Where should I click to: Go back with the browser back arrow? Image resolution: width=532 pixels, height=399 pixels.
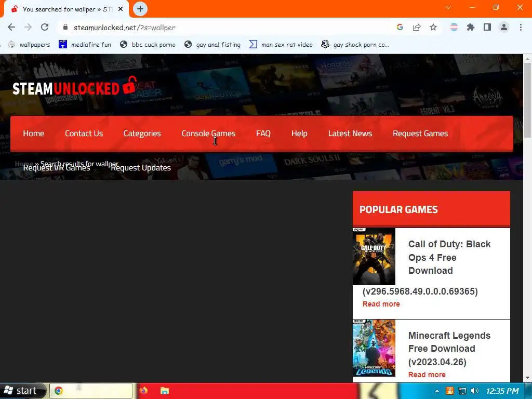tap(11, 27)
